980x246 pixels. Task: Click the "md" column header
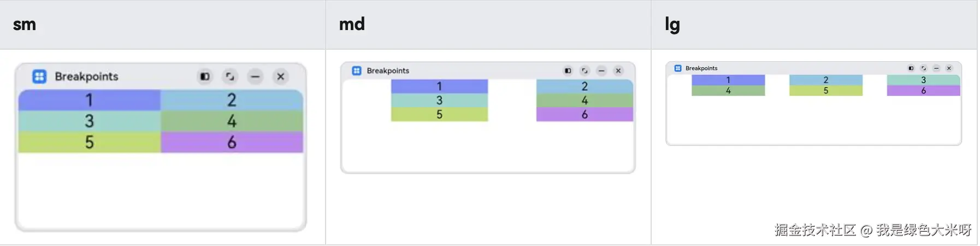352,24
